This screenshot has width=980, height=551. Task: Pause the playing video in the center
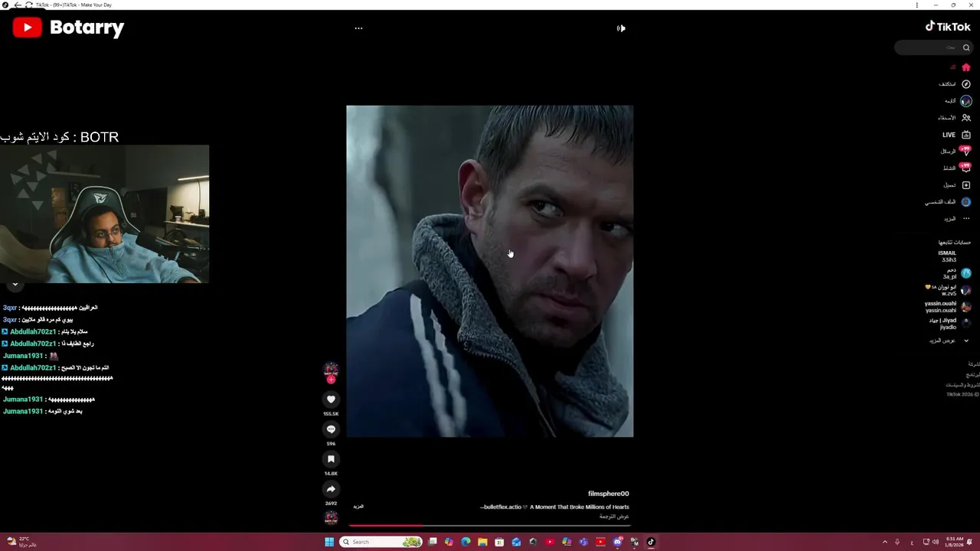(x=490, y=272)
